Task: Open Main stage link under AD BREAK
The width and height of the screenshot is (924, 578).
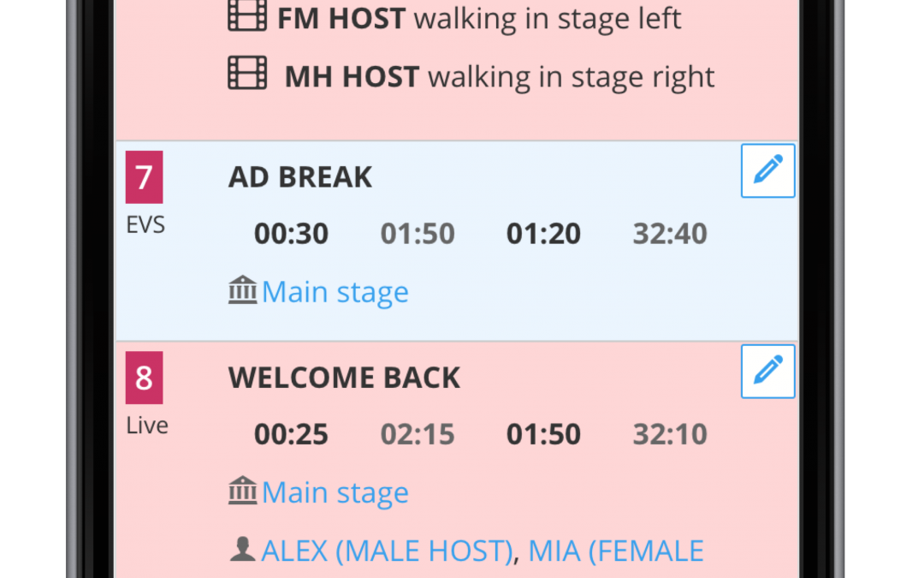Action: coord(335,292)
